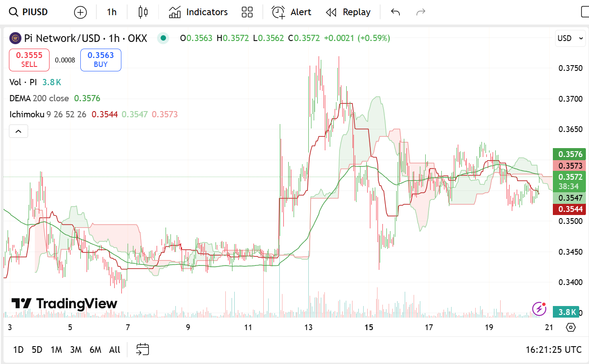Open the indicator templates grid icon
The height and width of the screenshot is (364, 589).
pos(247,12)
